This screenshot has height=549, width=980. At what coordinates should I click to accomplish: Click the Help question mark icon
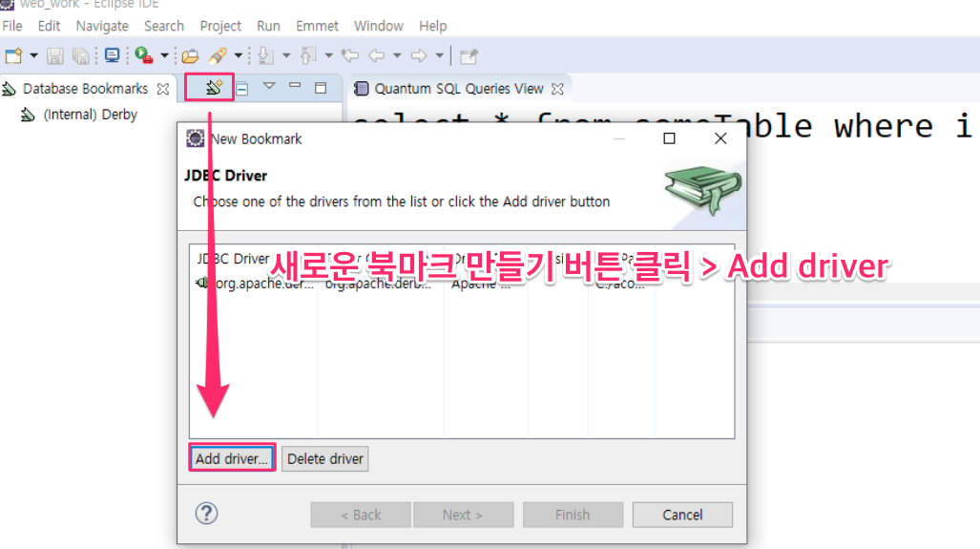[x=206, y=514]
